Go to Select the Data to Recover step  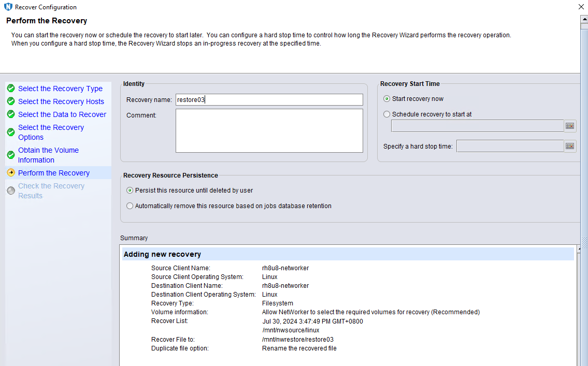coord(62,114)
